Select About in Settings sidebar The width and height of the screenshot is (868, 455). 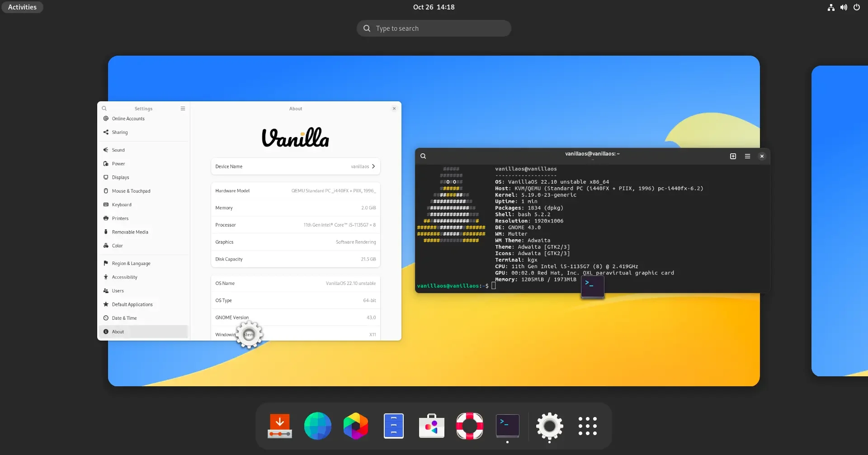tap(144, 332)
